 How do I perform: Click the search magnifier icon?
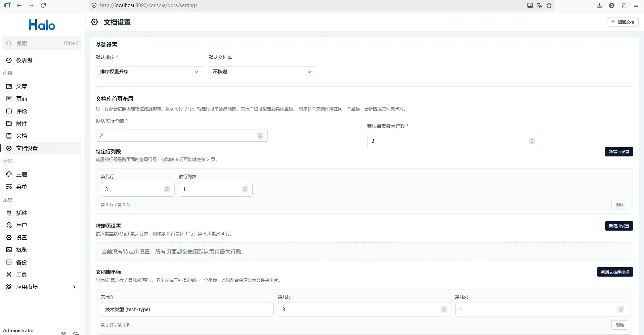9,43
